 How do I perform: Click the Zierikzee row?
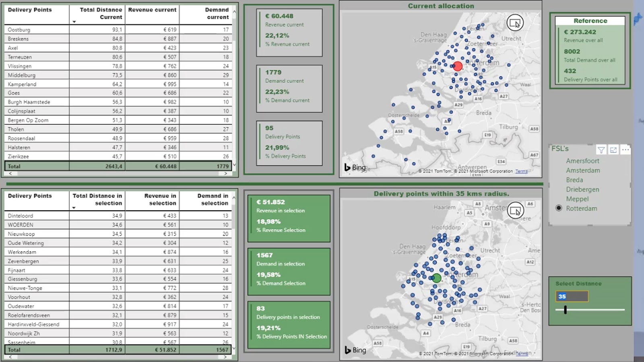118,156
